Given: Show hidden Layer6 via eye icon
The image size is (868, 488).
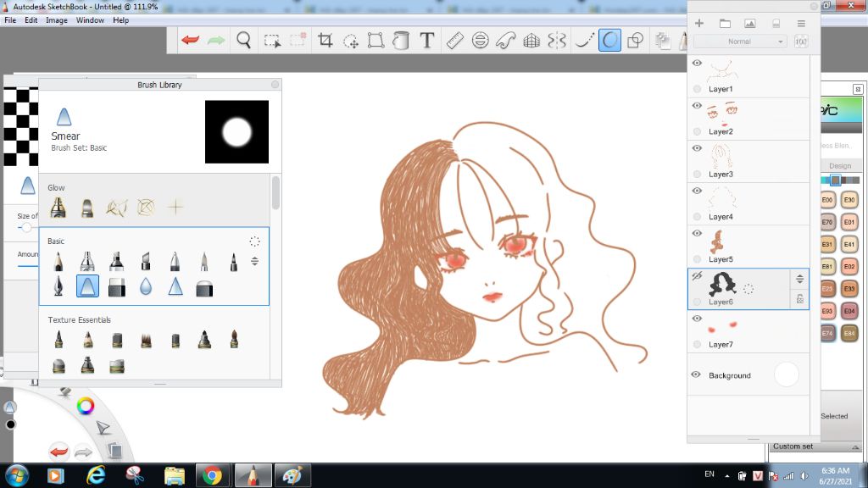Looking at the screenshot, I should [x=697, y=275].
